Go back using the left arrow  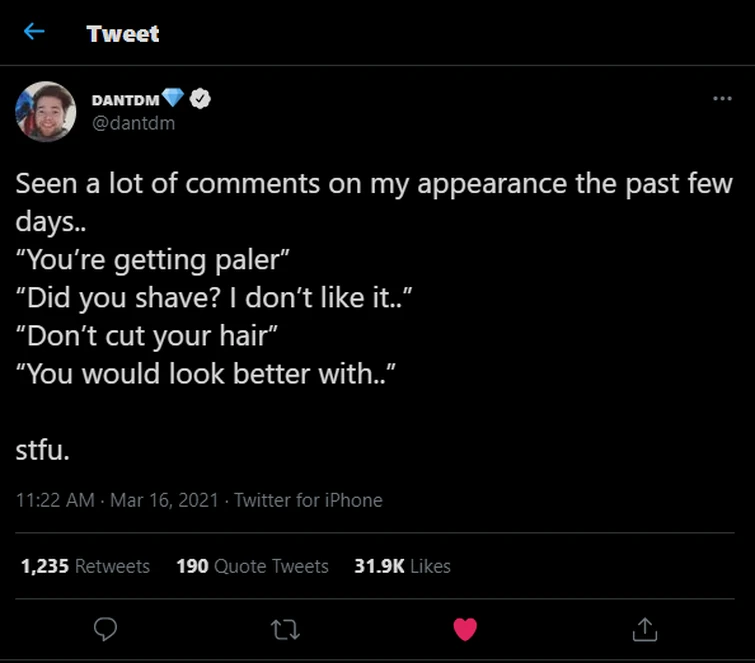[34, 32]
